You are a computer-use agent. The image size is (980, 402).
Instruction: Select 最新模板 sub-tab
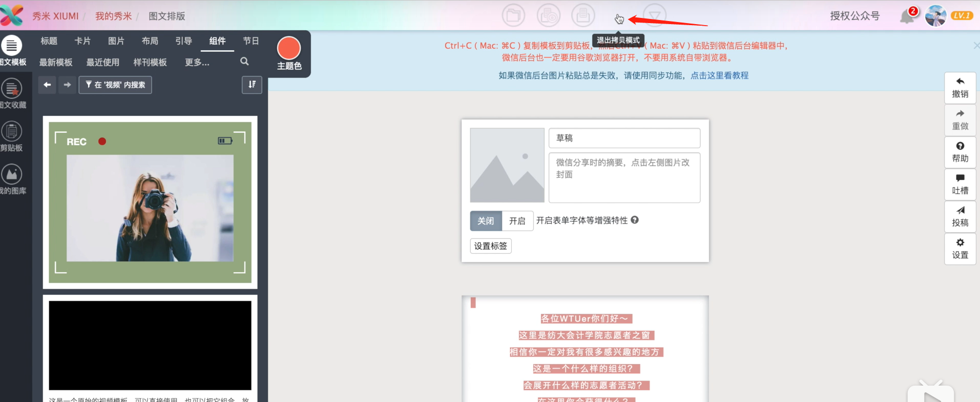tap(56, 62)
